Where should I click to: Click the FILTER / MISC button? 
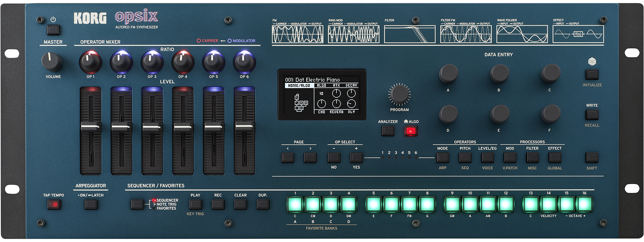click(532, 157)
